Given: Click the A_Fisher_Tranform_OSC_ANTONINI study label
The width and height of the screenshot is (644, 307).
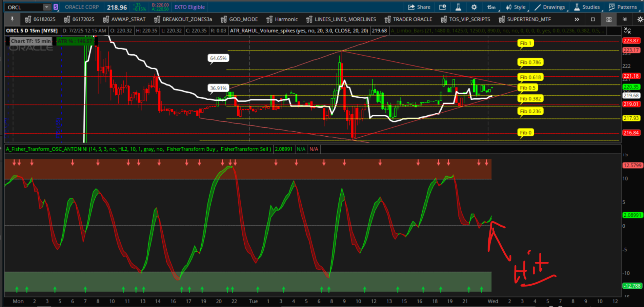Looking at the screenshot, I should click(139, 149).
